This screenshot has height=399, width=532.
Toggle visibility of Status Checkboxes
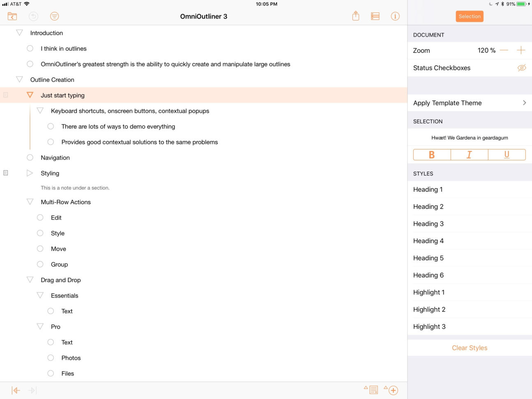522,67
